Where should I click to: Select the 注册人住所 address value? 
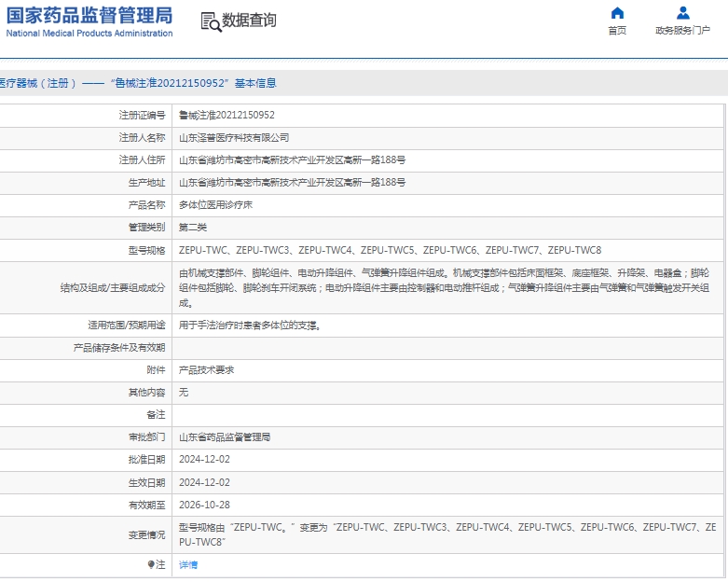[x=292, y=160]
